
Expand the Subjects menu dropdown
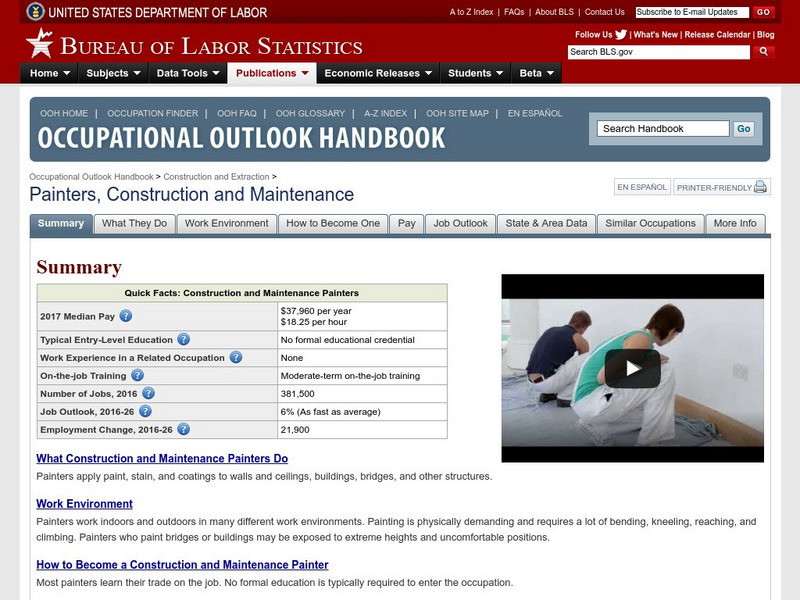[113, 73]
